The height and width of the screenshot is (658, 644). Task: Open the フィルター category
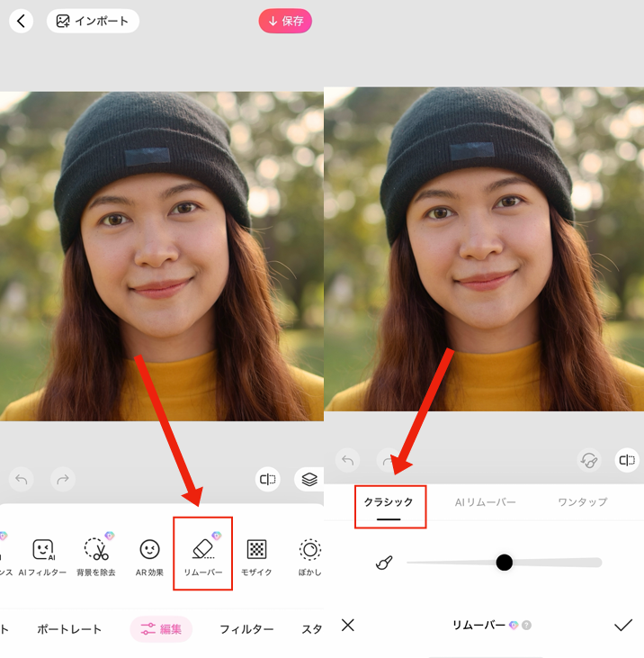246,629
